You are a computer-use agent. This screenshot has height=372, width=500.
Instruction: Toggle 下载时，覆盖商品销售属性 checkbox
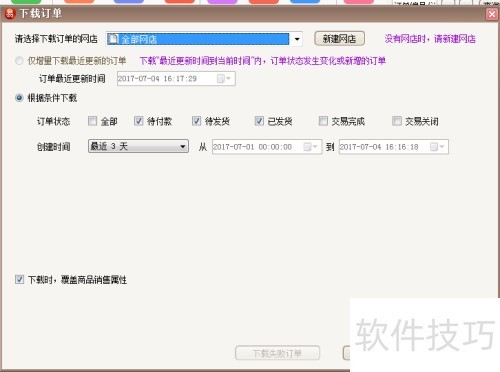19,279
